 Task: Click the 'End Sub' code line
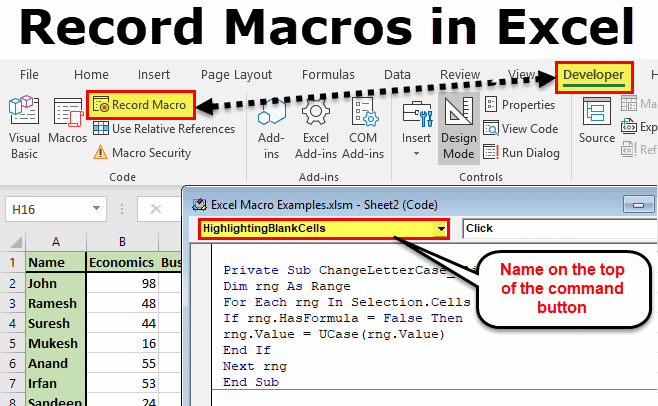[x=251, y=382]
